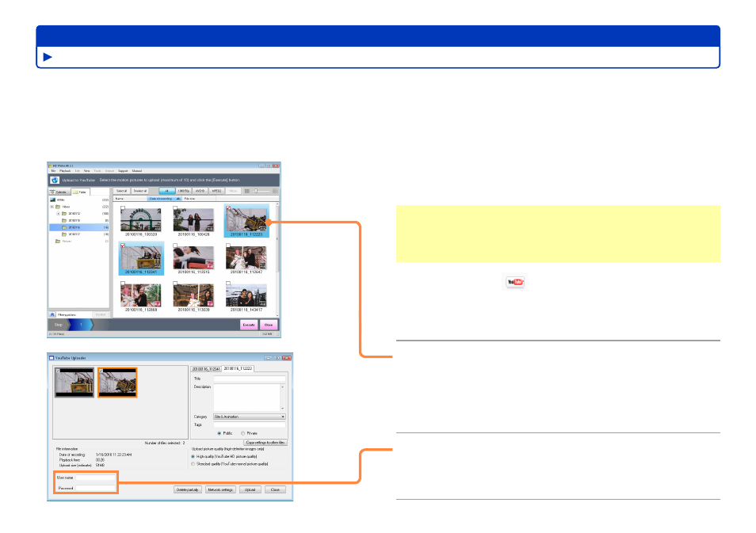Switch to the 20100116_112341 tab in Uploader
The width and height of the screenshot is (756, 533).
[206, 369]
